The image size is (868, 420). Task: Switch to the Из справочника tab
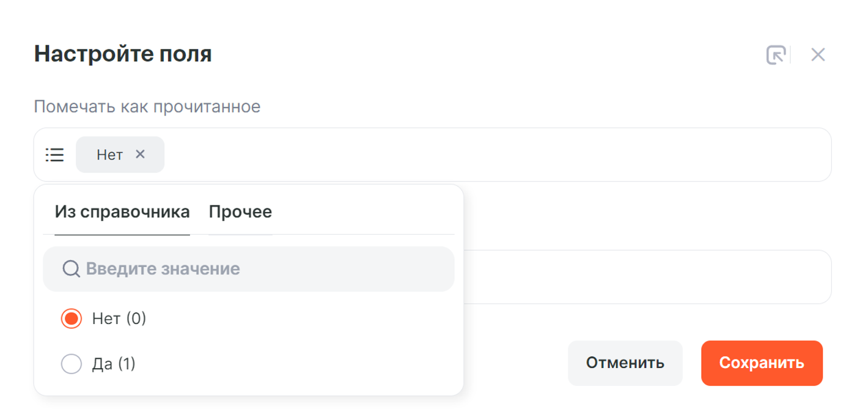(x=122, y=212)
